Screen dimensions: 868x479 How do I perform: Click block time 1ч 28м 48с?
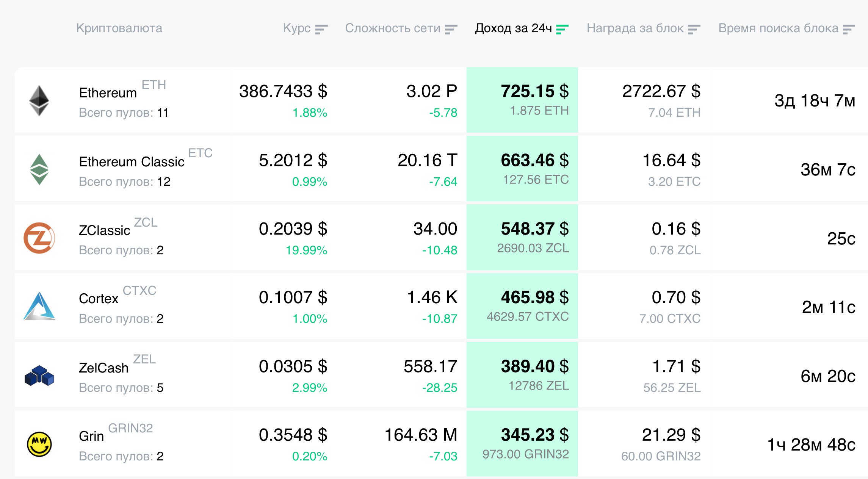click(x=812, y=445)
